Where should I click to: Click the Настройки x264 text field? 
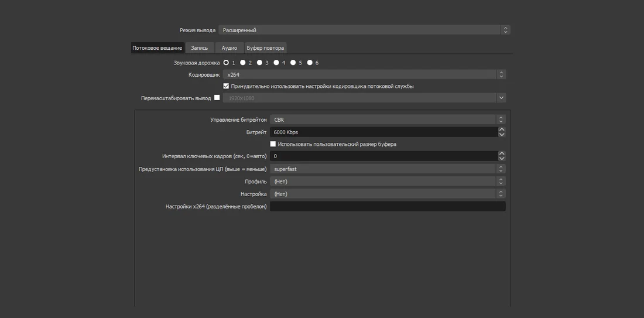388,206
